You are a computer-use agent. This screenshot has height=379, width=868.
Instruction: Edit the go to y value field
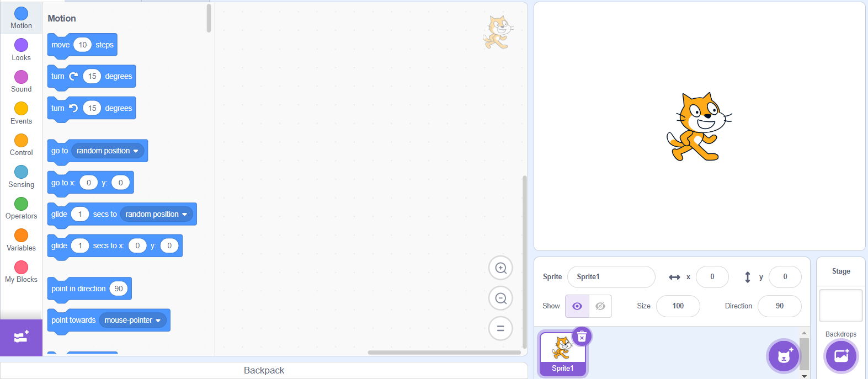[120, 183]
